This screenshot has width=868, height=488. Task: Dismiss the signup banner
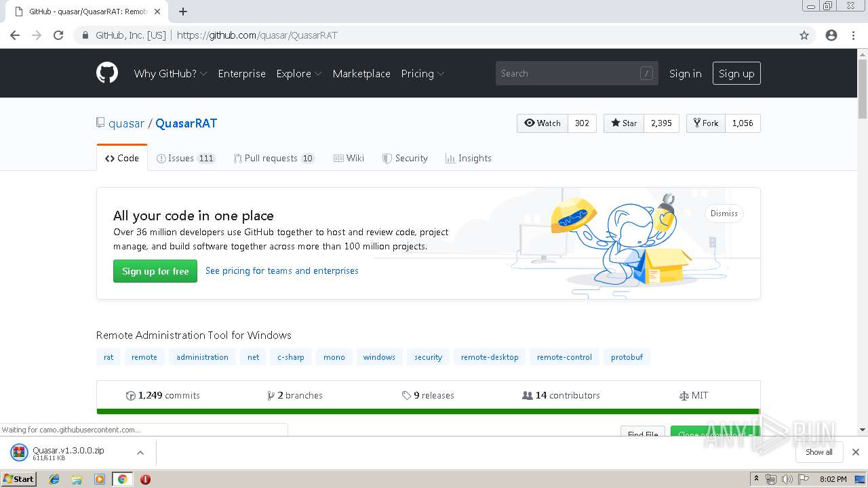tap(724, 213)
